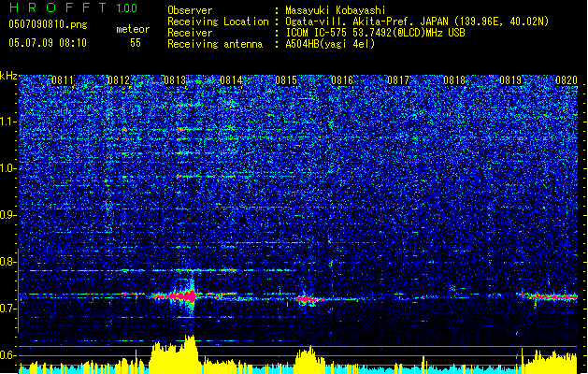588x374 pixels.
Task: Click the kHz axis unit label
Action: point(8,76)
